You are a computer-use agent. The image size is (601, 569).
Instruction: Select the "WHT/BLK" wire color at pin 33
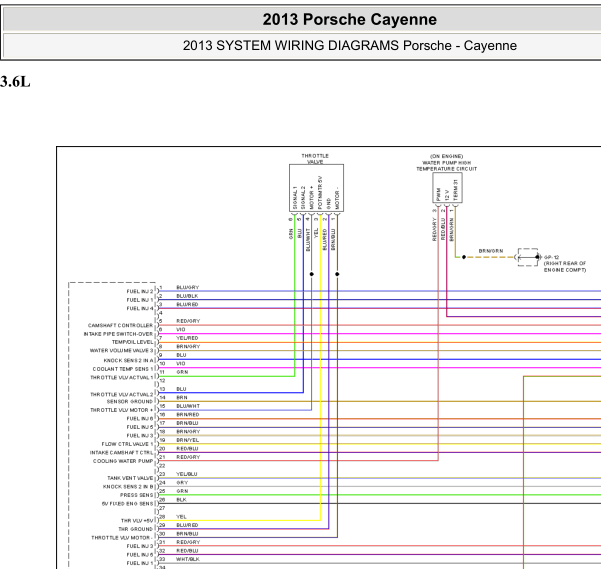[188, 559]
